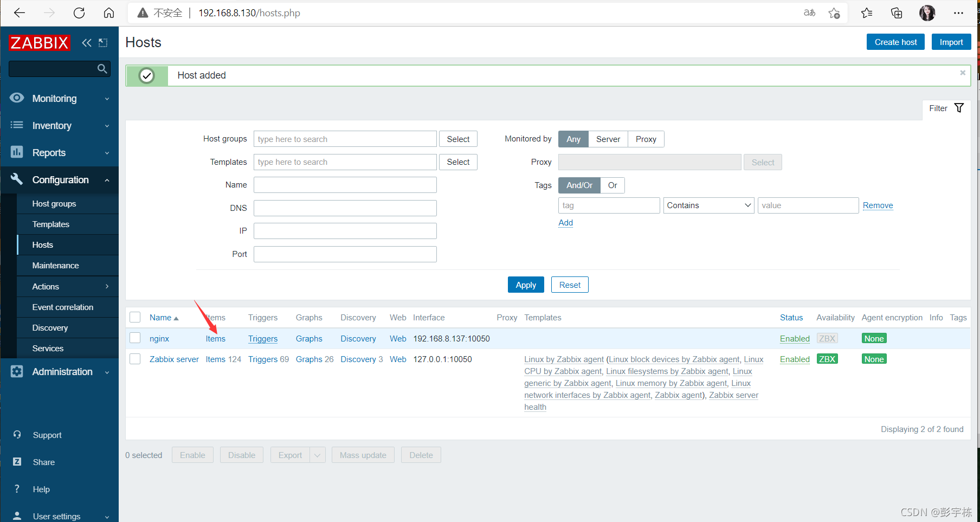Open the browser profile avatar
980x522 pixels.
927,13
